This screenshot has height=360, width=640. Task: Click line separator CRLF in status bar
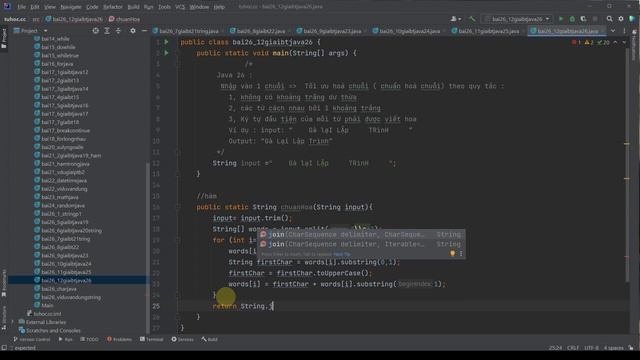(573, 348)
